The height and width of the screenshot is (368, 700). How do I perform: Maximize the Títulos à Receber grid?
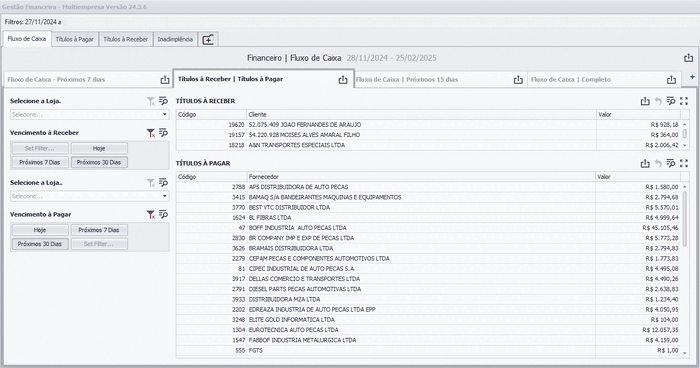pyautogui.click(x=684, y=101)
